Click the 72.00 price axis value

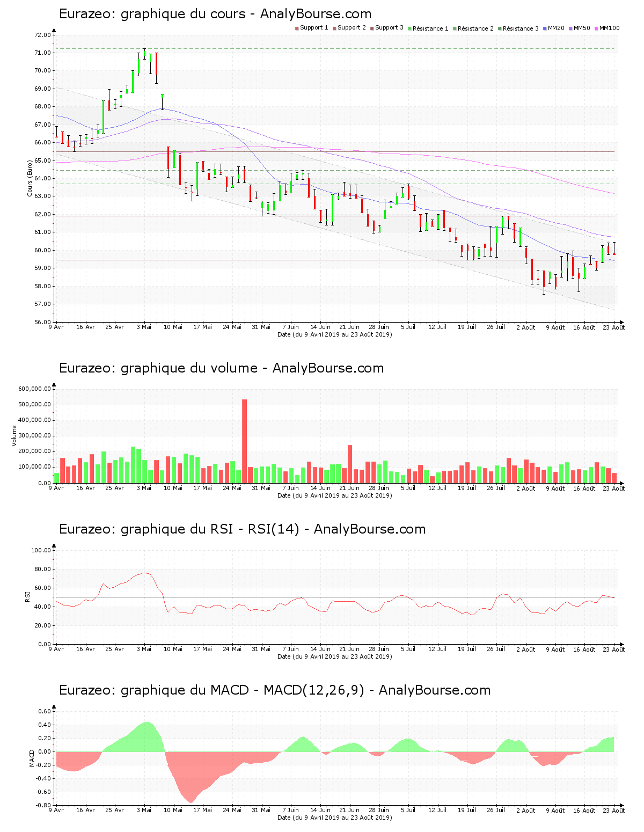42,35
